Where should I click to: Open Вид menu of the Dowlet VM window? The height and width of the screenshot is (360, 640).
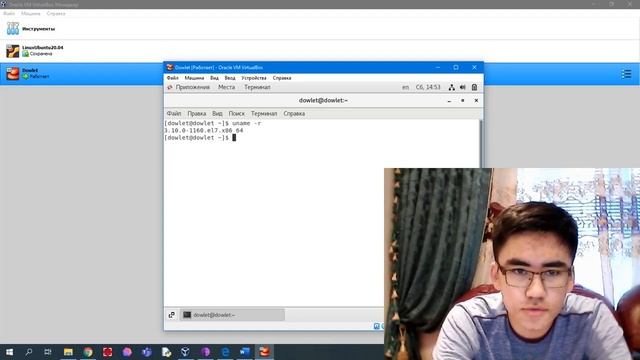214,78
